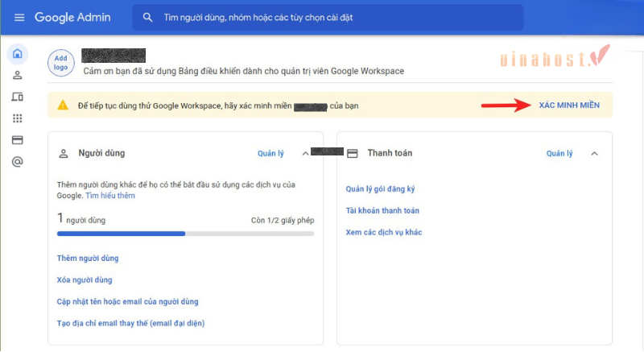This screenshot has height=352, width=644.
Task: Click the card icon beside Thanh toán
Action: (x=353, y=154)
